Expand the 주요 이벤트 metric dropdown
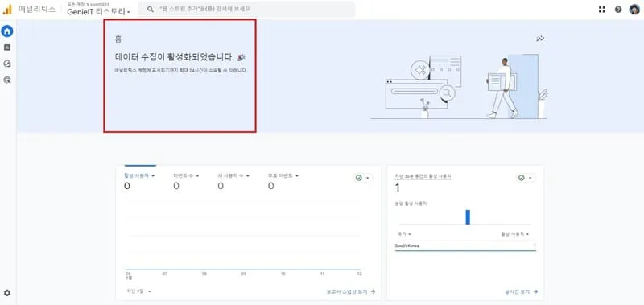The image size is (644, 305). [283, 175]
